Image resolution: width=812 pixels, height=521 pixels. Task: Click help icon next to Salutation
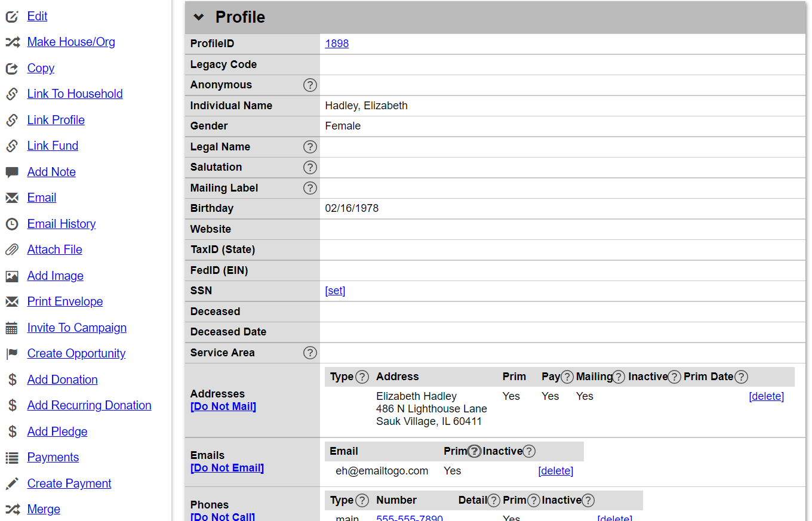click(310, 167)
